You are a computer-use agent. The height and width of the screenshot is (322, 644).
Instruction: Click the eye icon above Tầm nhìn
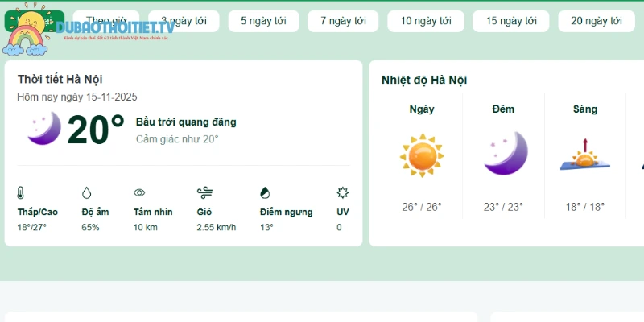pos(139,192)
